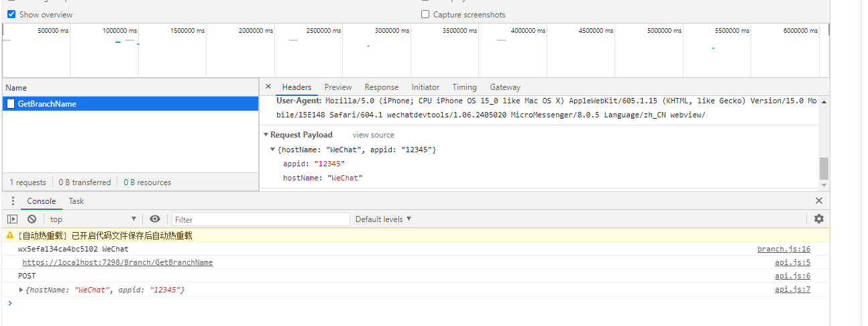
Task: Click the auto hot reload warning message
Action: click(x=105, y=235)
